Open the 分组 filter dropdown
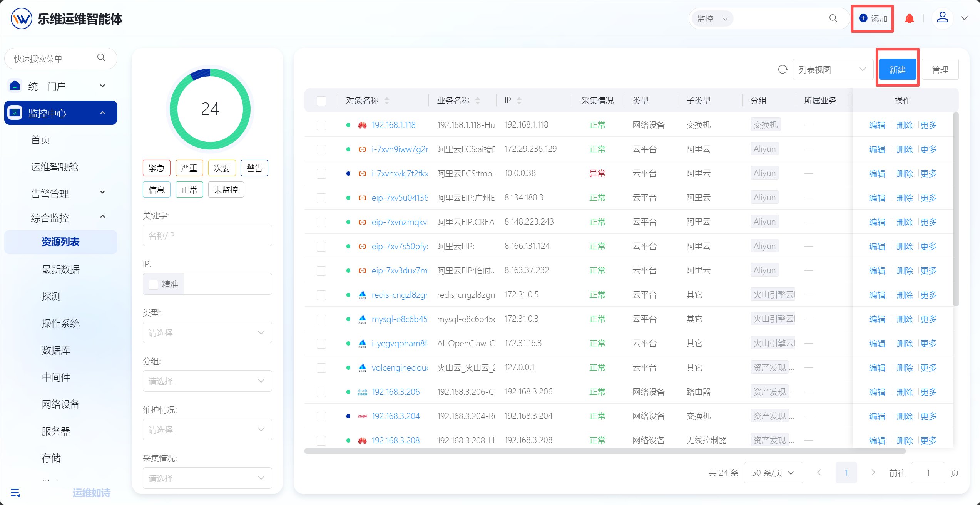 click(207, 381)
